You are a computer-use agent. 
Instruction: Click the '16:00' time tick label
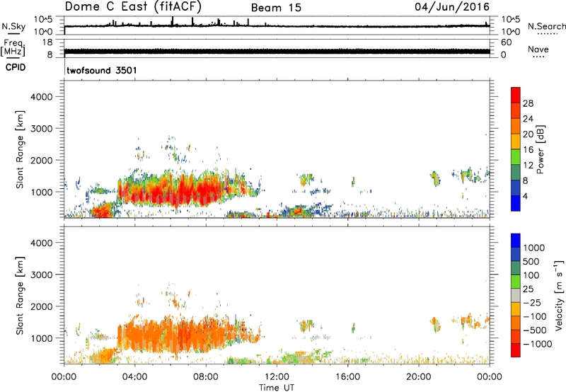347,377
